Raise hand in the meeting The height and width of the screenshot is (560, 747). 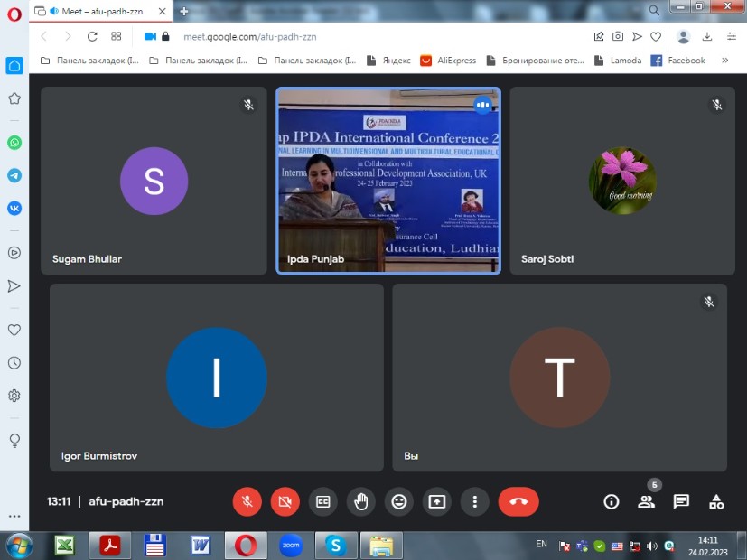point(361,501)
